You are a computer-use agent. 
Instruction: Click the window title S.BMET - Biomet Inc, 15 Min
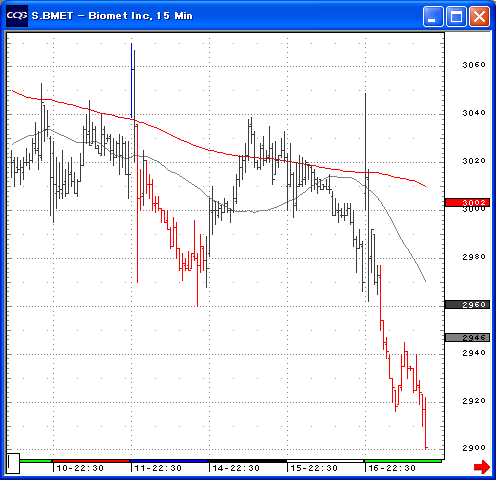112,16
